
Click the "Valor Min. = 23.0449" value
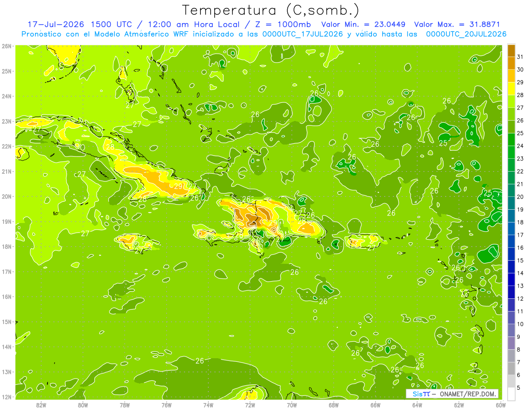click(x=363, y=24)
